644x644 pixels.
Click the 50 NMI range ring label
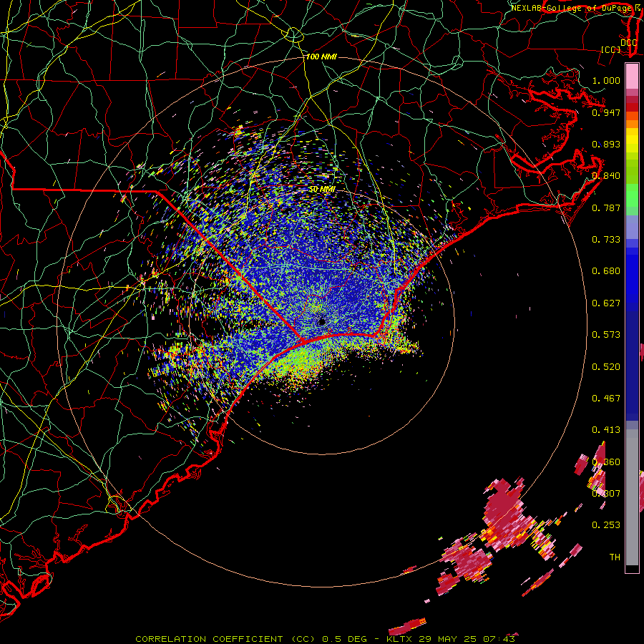322,190
